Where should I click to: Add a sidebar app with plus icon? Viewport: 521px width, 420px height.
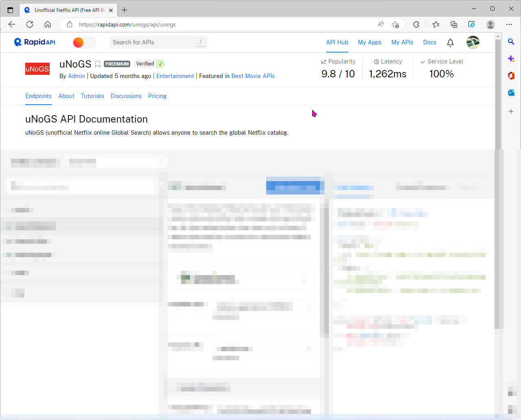click(x=511, y=111)
